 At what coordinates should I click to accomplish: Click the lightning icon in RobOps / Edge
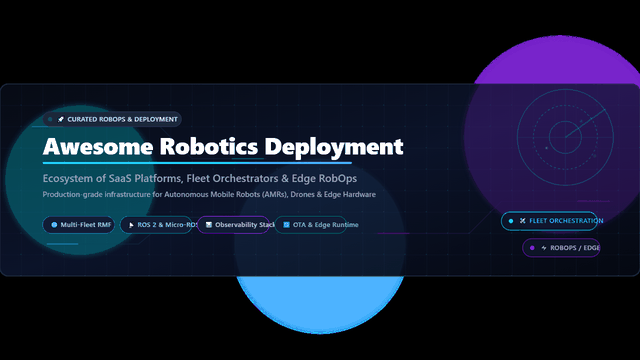coord(544,248)
